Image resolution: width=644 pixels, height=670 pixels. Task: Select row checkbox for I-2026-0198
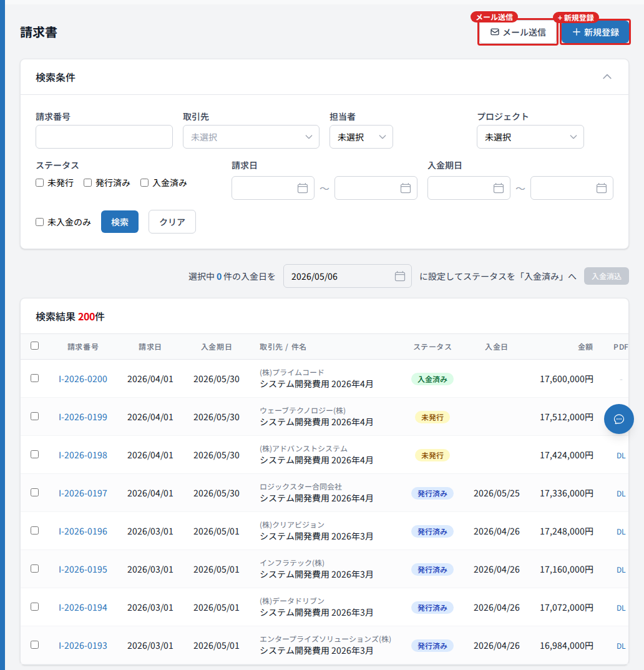(x=34, y=454)
